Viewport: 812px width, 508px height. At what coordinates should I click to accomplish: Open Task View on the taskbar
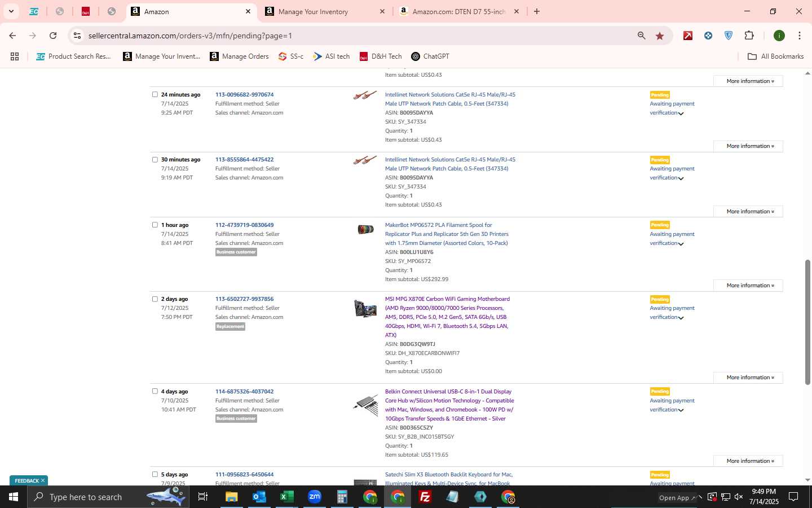203,497
